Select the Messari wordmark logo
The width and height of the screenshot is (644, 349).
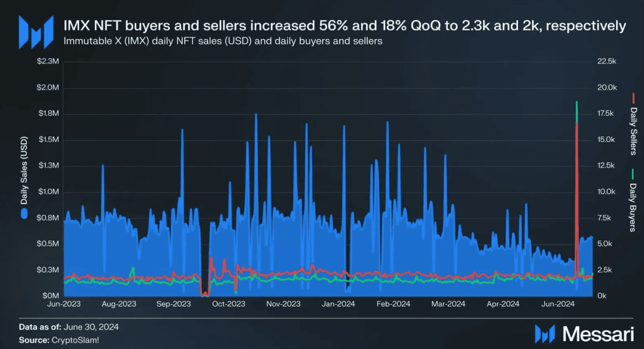coord(597,332)
